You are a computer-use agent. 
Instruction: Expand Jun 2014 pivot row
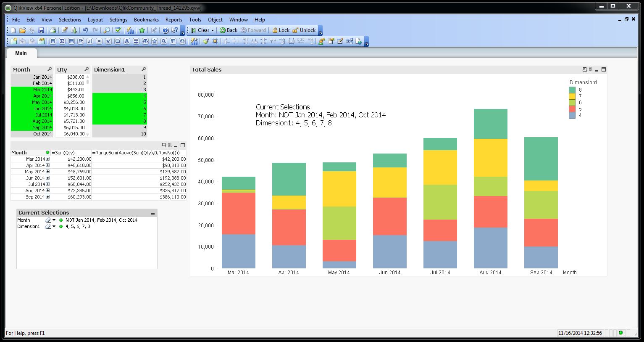coord(48,178)
